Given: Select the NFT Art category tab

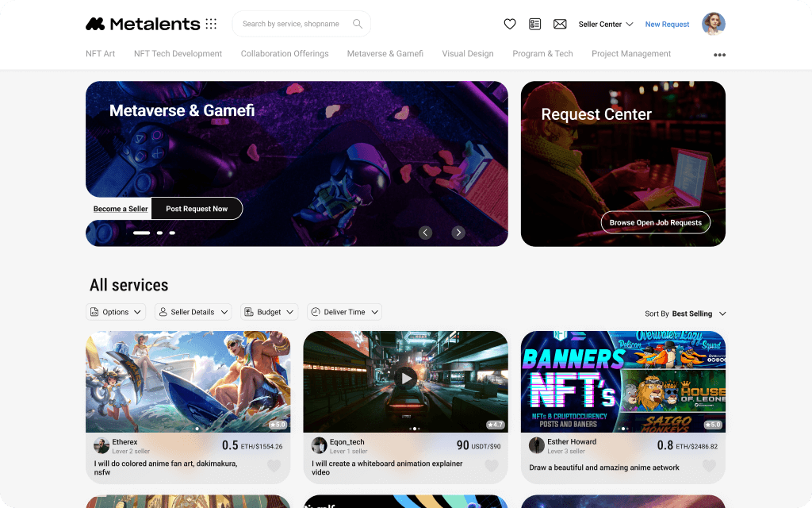Looking at the screenshot, I should (x=101, y=53).
